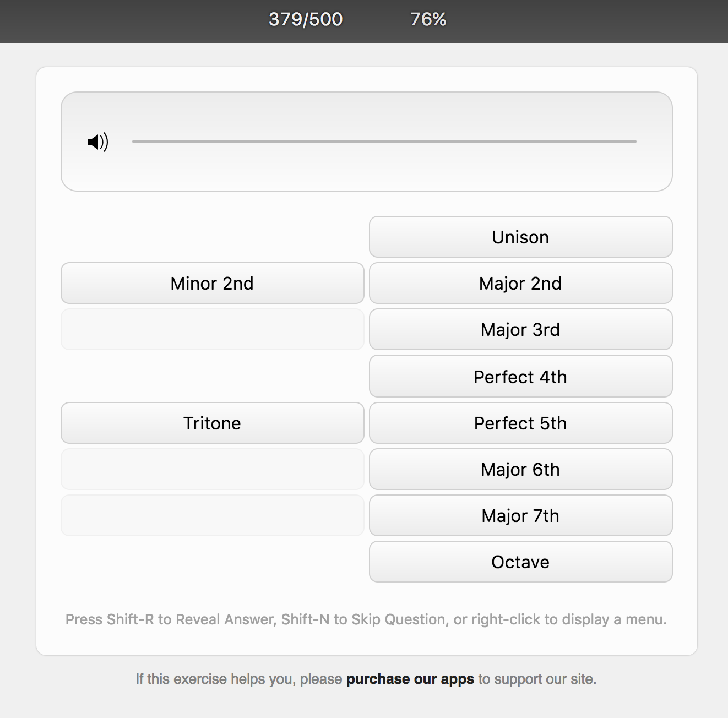Image resolution: width=728 pixels, height=718 pixels.
Task: Choose Minor 2nd as the answer
Action: pyautogui.click(x=212, y=283)
